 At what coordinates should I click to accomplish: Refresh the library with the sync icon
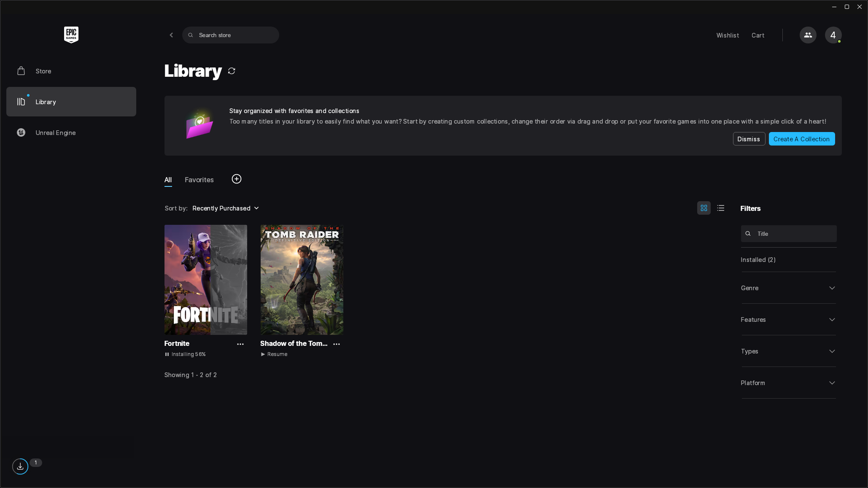click(232, 71)
